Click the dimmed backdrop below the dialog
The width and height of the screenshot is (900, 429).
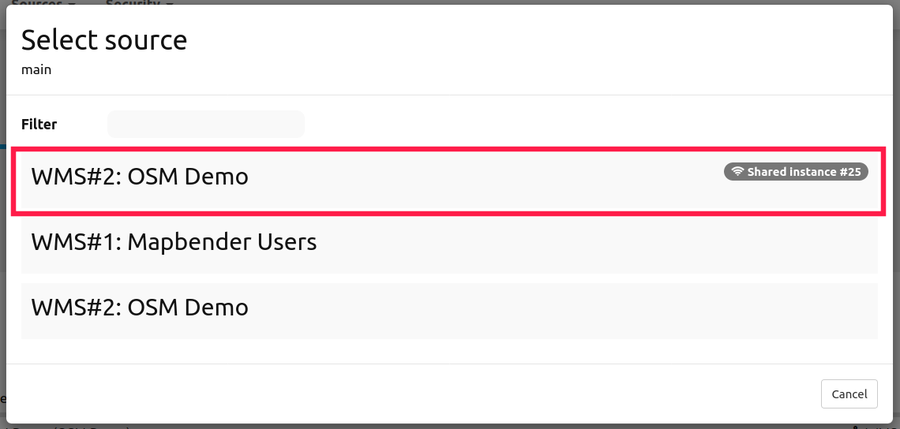pyautogui.click(x=450, y=424)
